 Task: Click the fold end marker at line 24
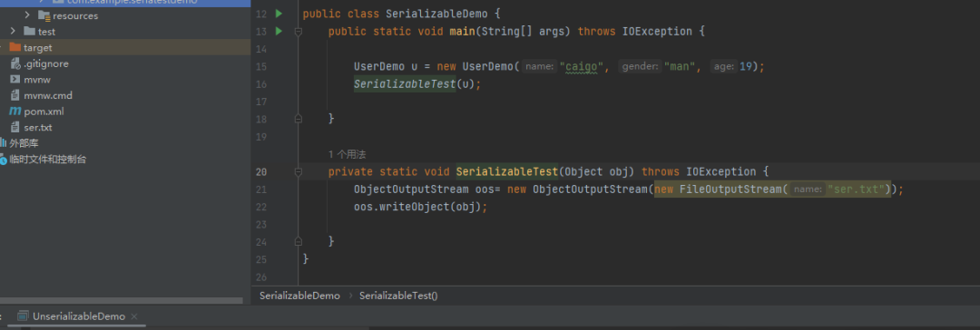pos(299,241)
